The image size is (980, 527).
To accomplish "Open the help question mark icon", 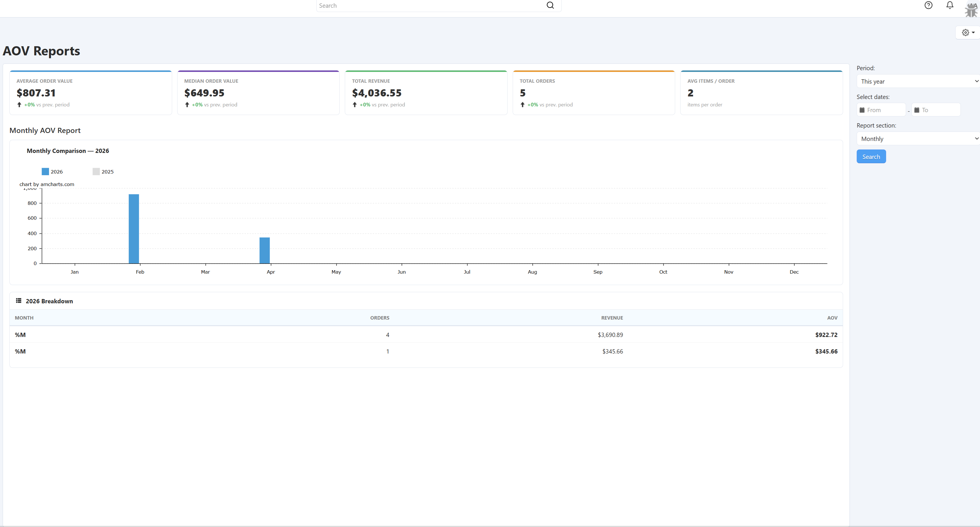I will coord(928,5).
